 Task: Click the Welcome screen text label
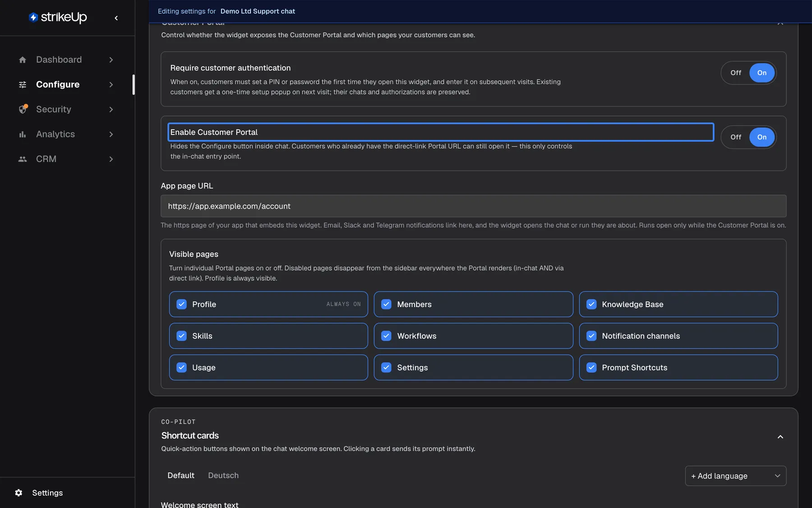199,504
